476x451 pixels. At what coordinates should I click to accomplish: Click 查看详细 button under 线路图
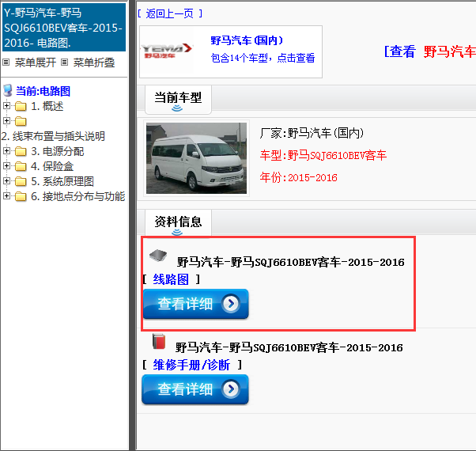[196, 304]
